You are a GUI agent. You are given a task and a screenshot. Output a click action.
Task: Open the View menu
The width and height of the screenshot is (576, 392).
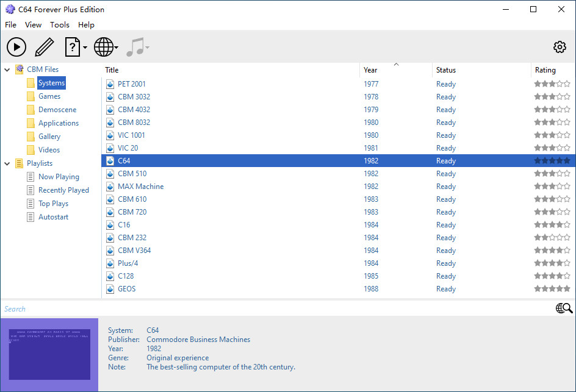pos(33,24)
